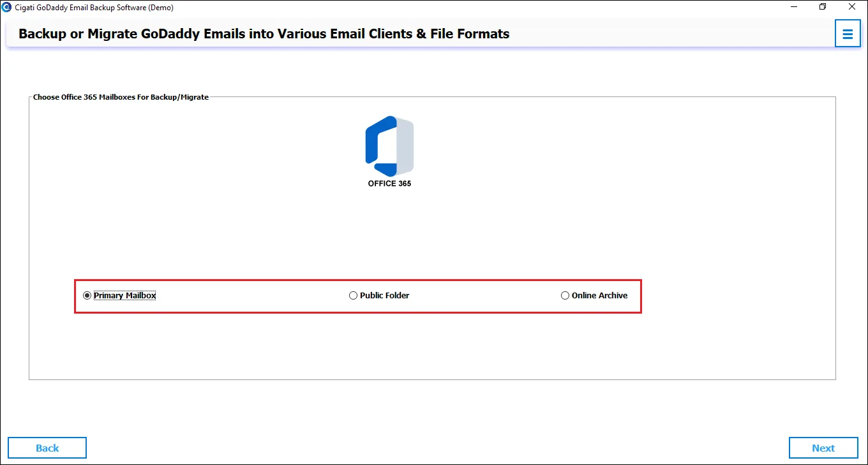Select the Primary Mailbox radio button
868x465 pixels.
click(x=87, y=296)
